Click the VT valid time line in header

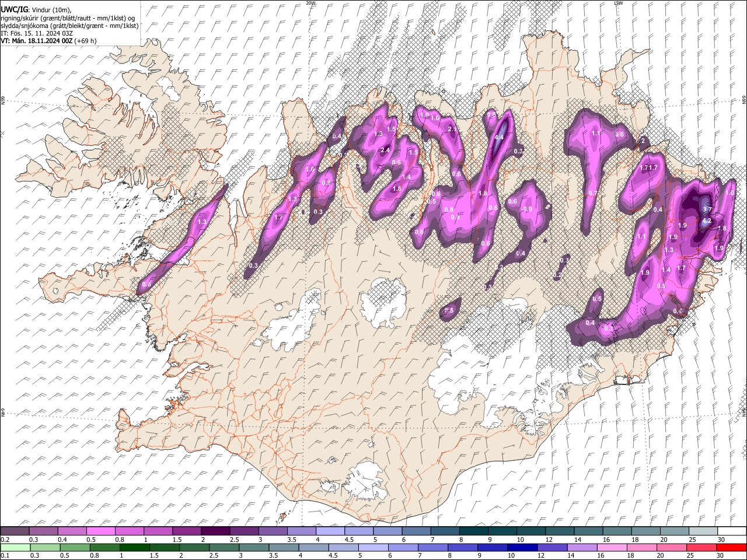pos(48,41)
